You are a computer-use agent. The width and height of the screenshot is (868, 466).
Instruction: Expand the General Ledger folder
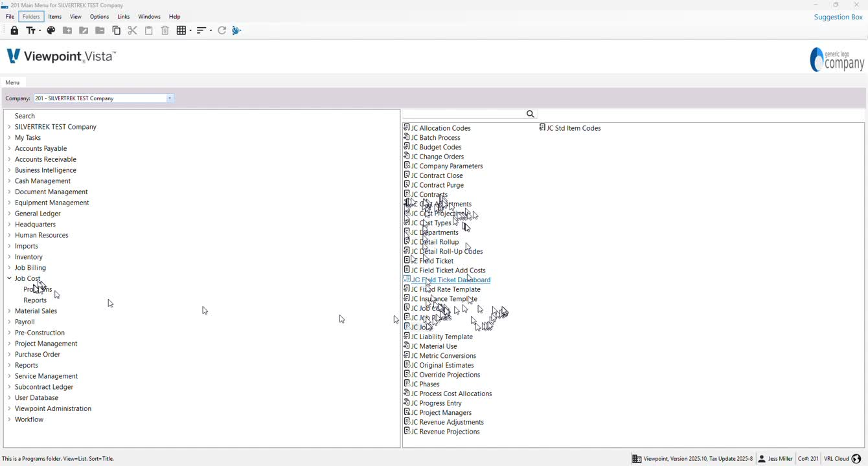(x=9, y=213)
